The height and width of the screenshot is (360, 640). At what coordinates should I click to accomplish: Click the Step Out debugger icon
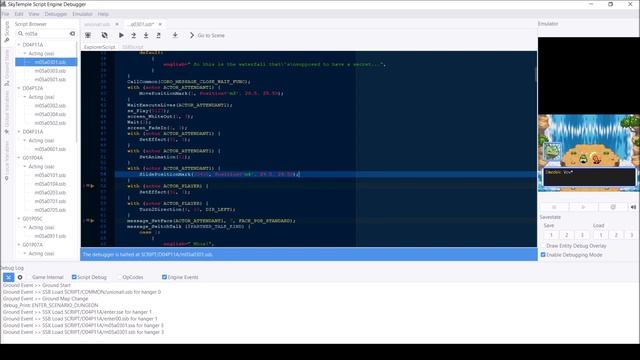158,36
